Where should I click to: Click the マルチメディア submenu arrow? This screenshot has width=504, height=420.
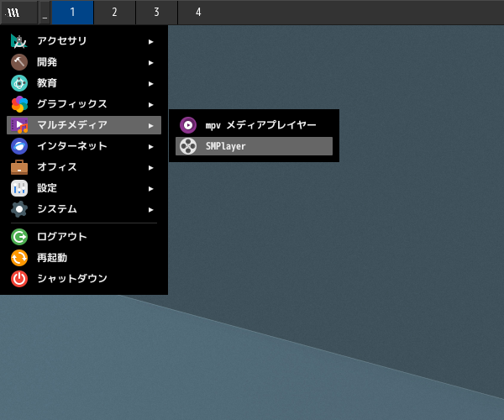150,126
